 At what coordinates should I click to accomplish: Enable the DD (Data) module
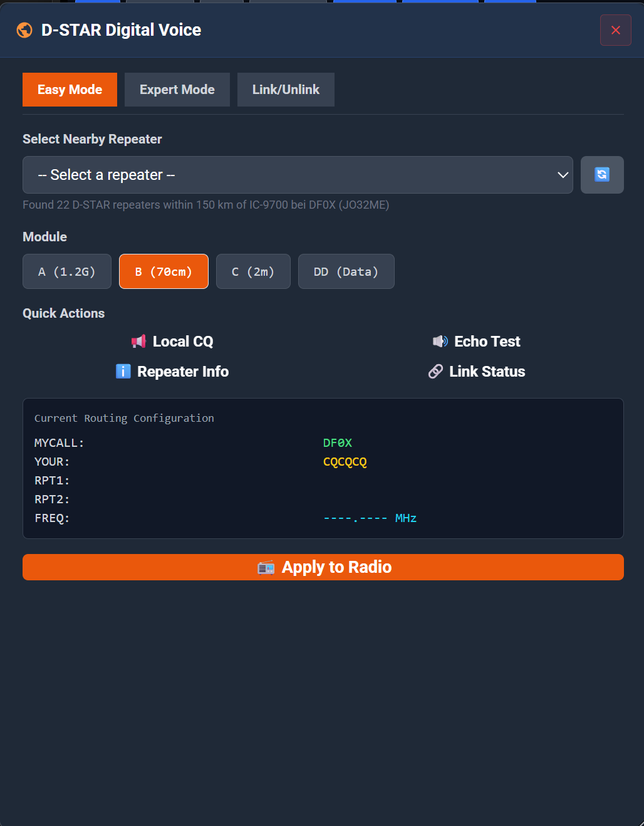tap(346, 271)
